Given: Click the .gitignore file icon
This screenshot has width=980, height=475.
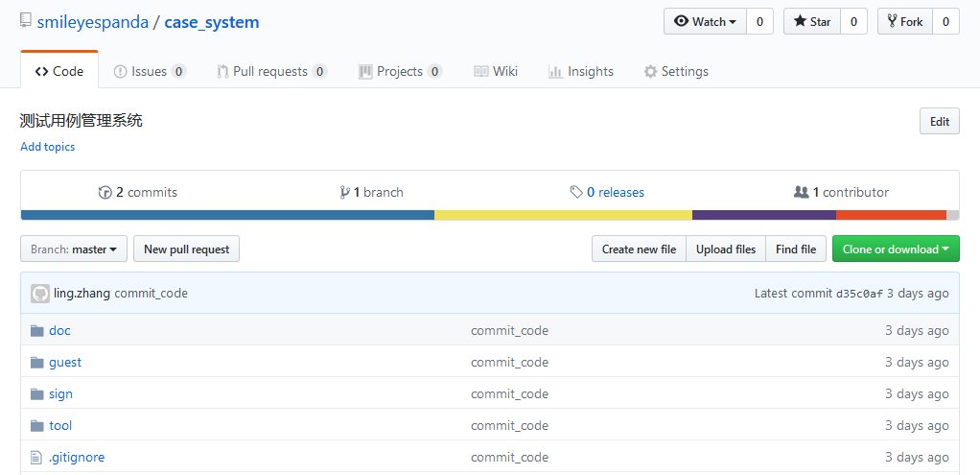Looking at the screenshot, I should click(36, 458).
